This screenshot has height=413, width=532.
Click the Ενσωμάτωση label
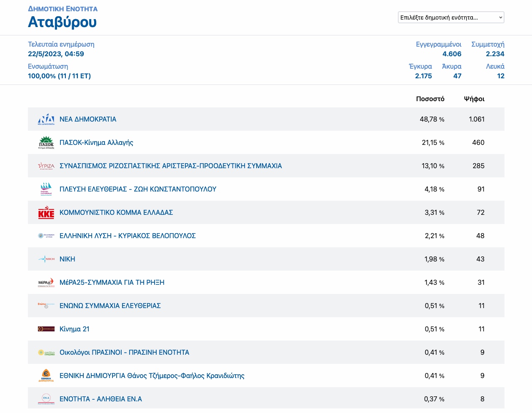[48, 66]
